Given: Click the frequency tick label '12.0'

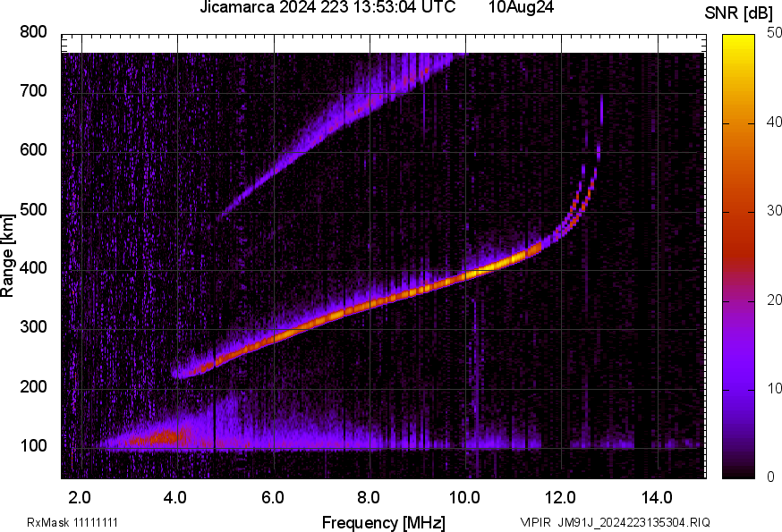Looking at the screenshot, I should (560, 498).
